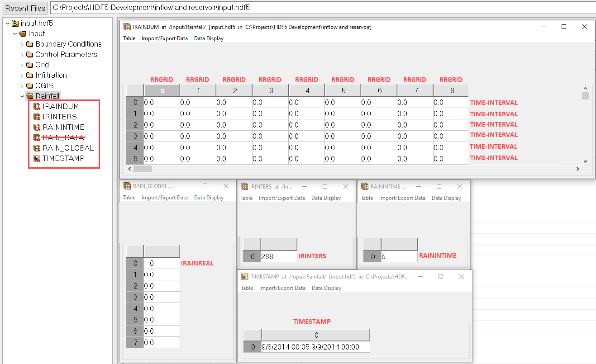The image size is (596, 364).
Task: Expand the QGIS group
Action: coord(22,86)
